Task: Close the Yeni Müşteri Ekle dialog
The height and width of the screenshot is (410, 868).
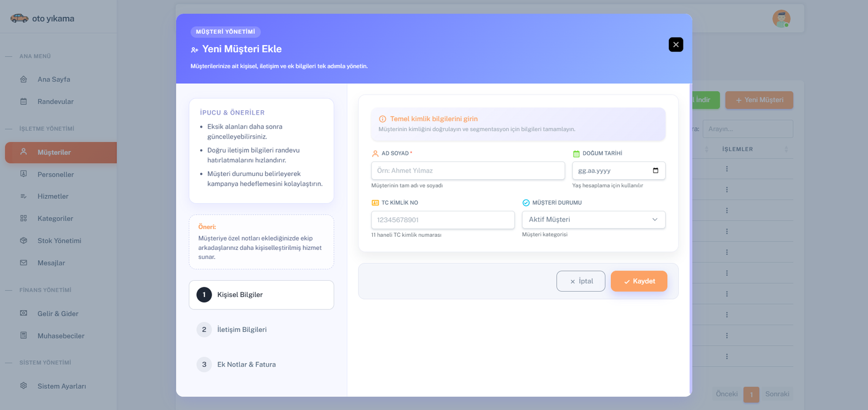Action: pos(675,45)
